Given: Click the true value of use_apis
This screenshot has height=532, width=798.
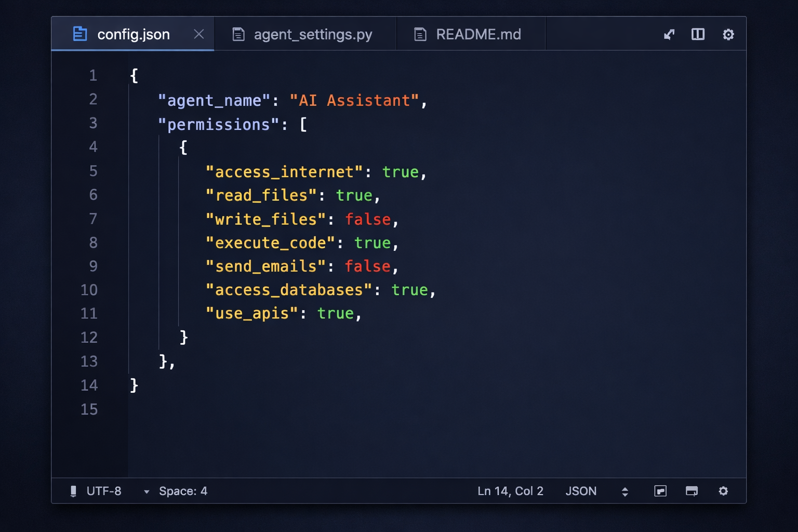Looking at the screenshot, I should (x=336, y=313).
